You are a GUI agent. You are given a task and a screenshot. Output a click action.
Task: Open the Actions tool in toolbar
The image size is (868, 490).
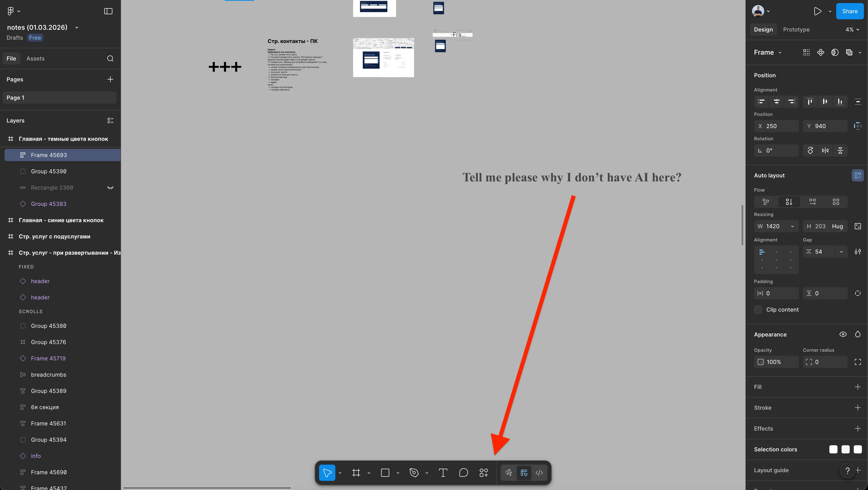click(x=484, y=473)
